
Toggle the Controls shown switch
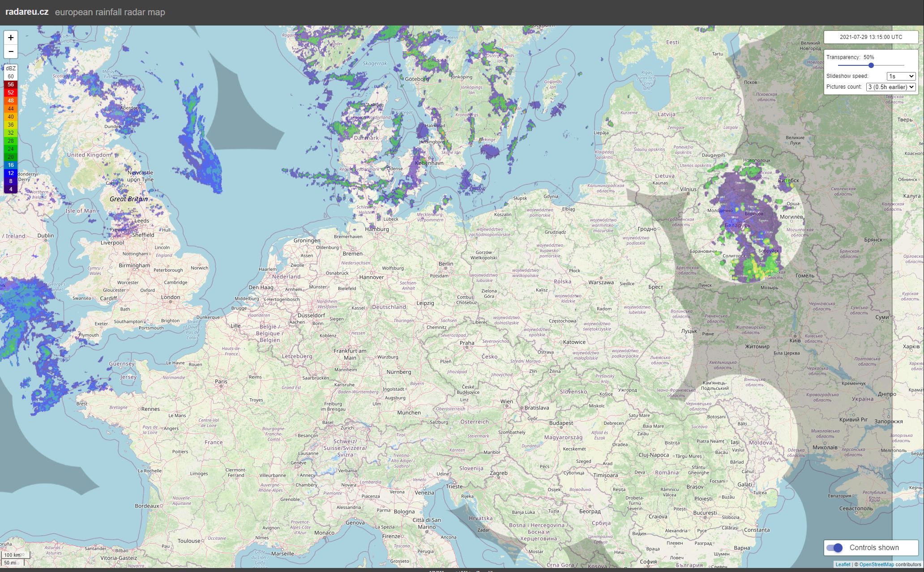tap(834, 547)
